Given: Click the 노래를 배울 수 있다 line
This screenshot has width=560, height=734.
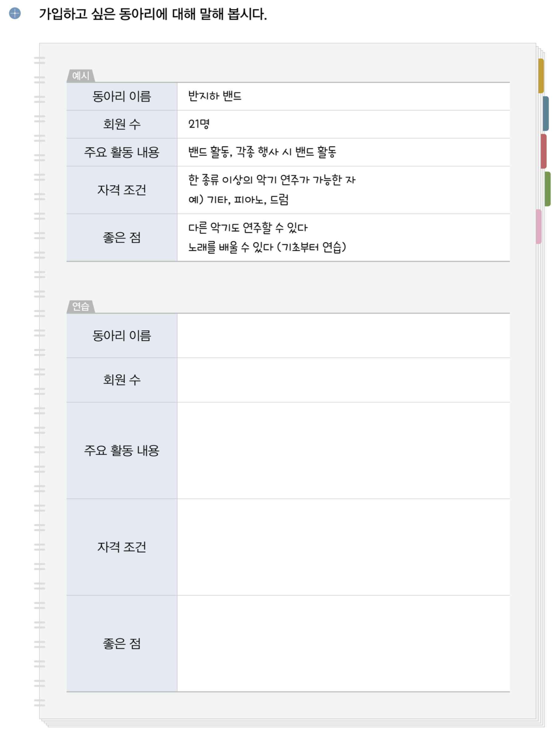Looking at the screenshot, I should (x=267, y=247).
